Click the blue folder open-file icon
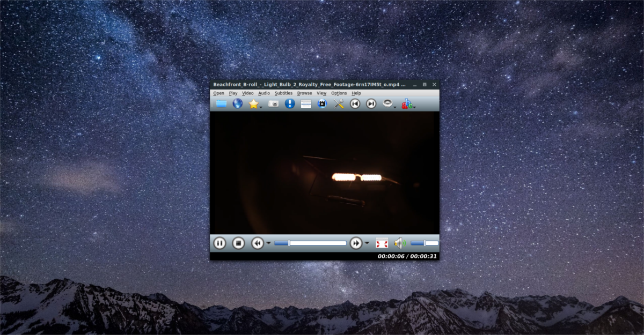 tap(221, 103)
